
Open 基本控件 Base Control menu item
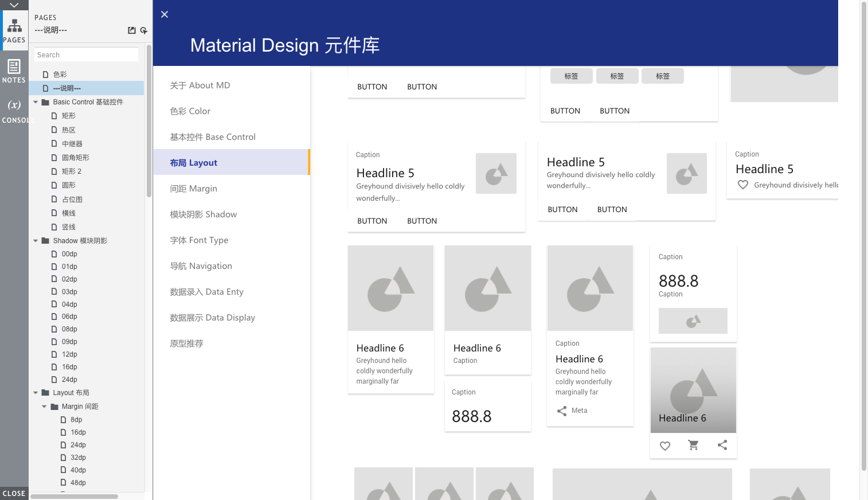tap(232, 137)
